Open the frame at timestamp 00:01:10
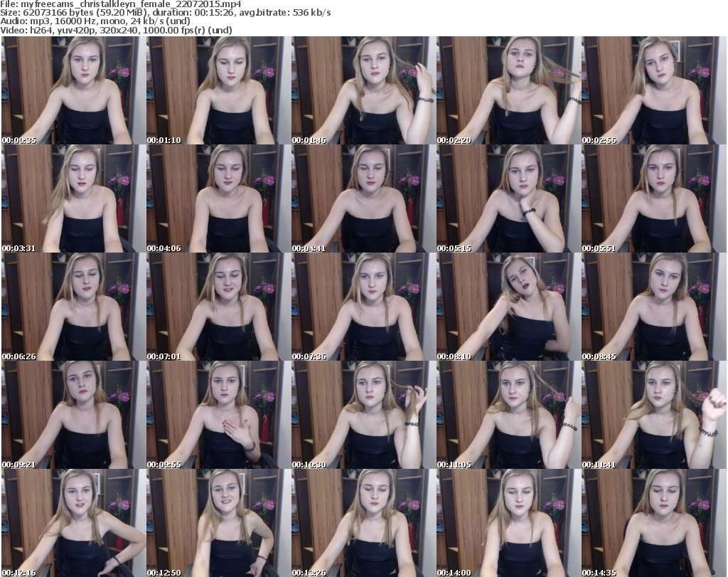This screenshot has width=728, height=577. click(218, 90)
